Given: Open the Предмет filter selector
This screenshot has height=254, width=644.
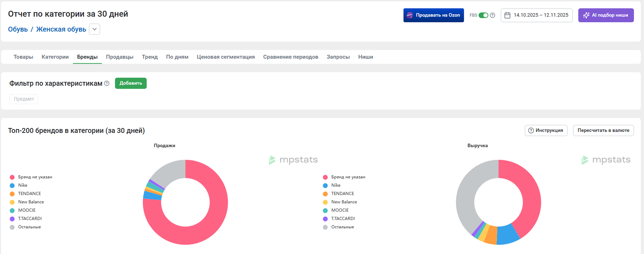Looking at the screenshot, I should coord(24,99).
